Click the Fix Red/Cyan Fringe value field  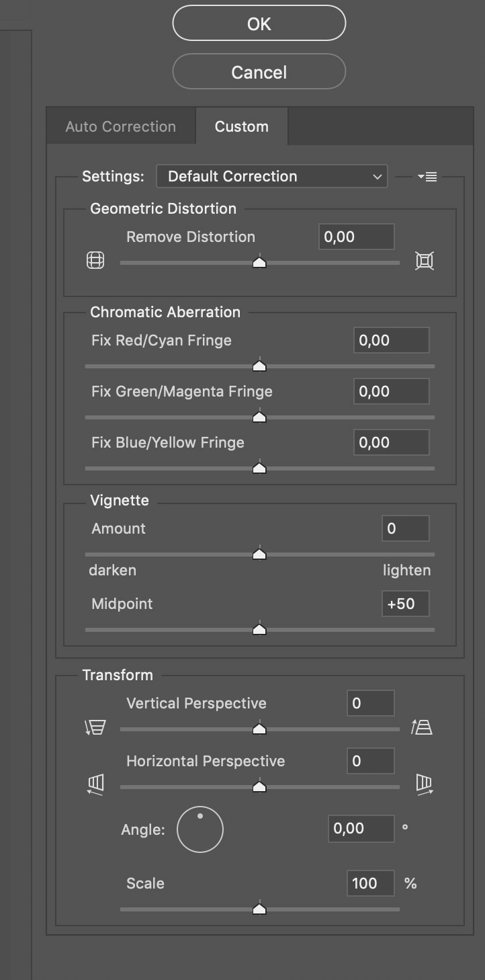click(391, 341)
